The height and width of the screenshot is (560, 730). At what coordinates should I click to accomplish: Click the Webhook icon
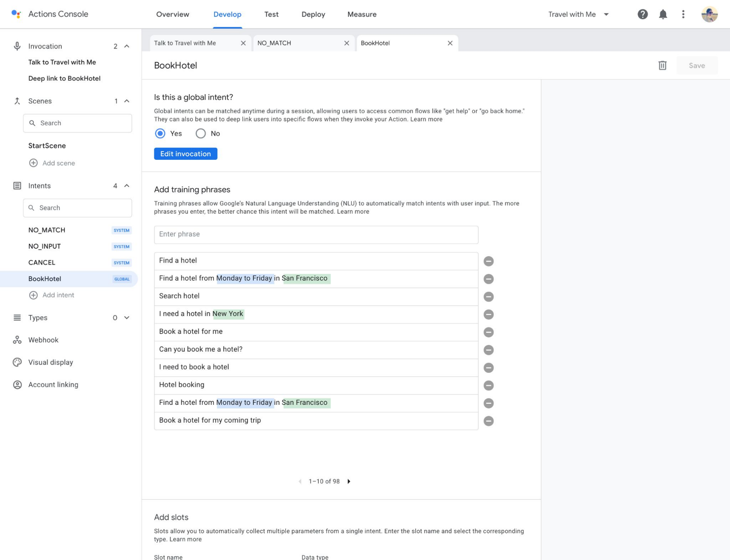click(x=17, y=340)
